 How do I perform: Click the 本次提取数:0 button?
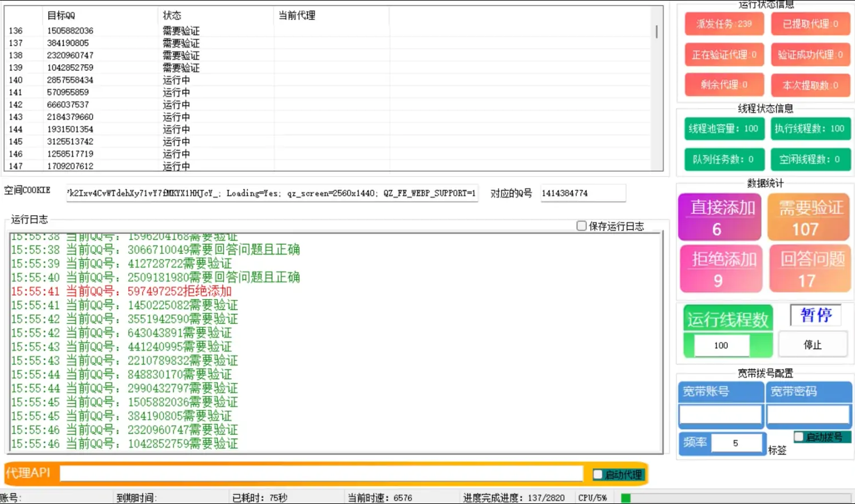coord(810,85)
